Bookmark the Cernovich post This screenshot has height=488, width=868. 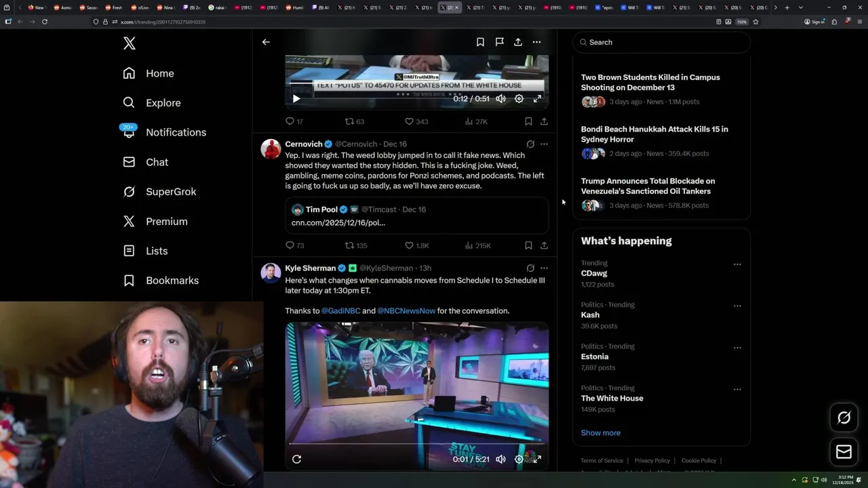(x=528, y=245)
